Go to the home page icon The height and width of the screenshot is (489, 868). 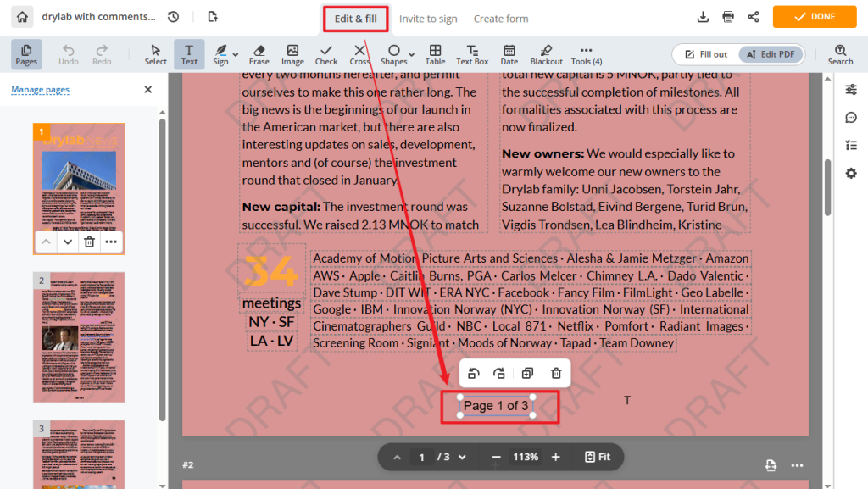tap(22, 17)
